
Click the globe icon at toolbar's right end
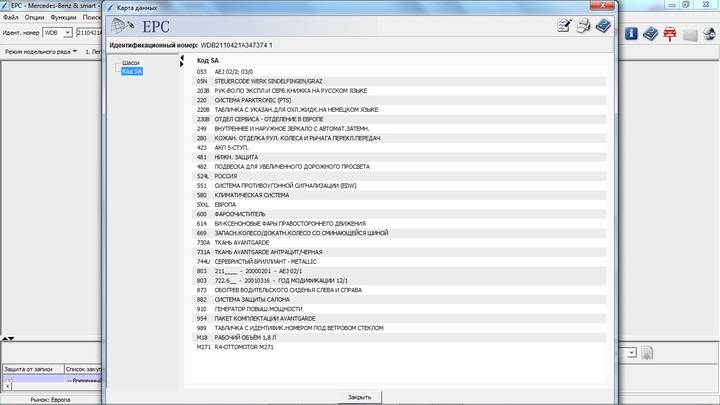[709, 33]
